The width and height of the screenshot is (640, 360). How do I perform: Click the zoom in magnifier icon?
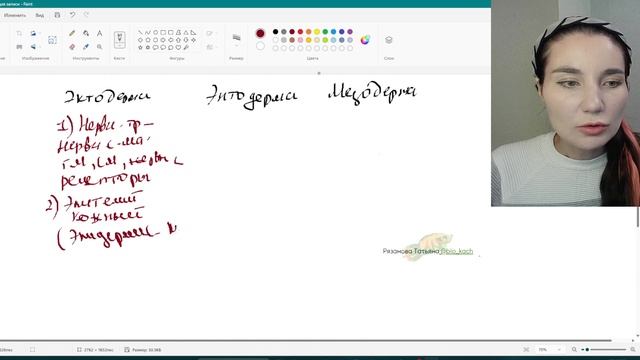pyautogui.click(x=633, y=350)
